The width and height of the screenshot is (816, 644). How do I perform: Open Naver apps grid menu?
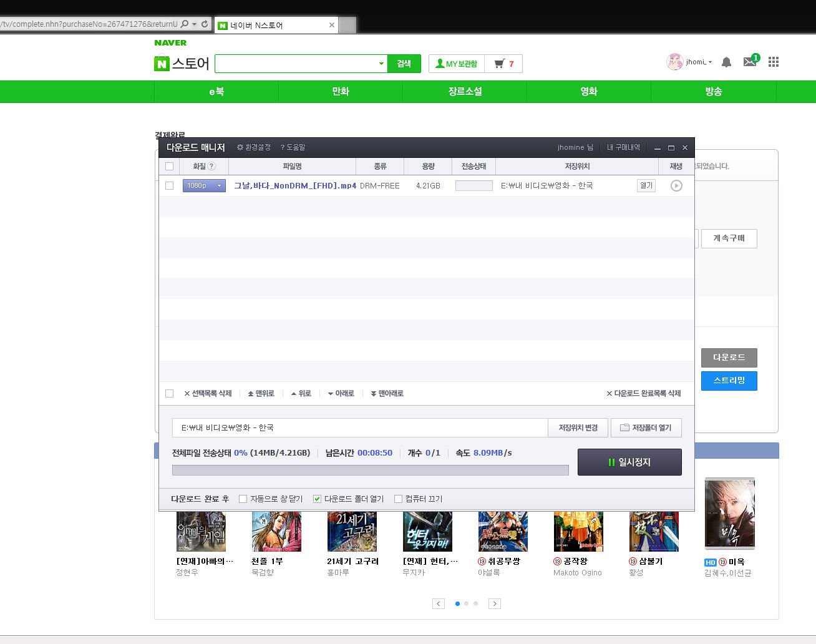click(x=774, y=62)
